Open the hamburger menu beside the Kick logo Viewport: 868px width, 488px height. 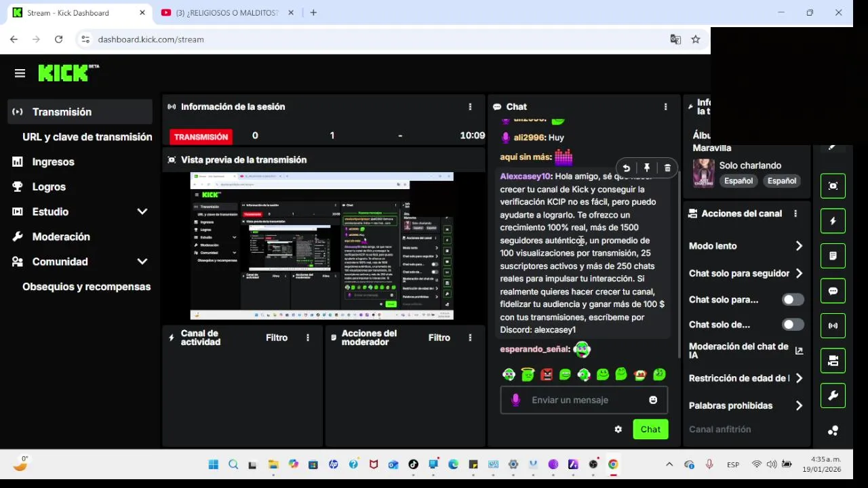tap(20, 73)
